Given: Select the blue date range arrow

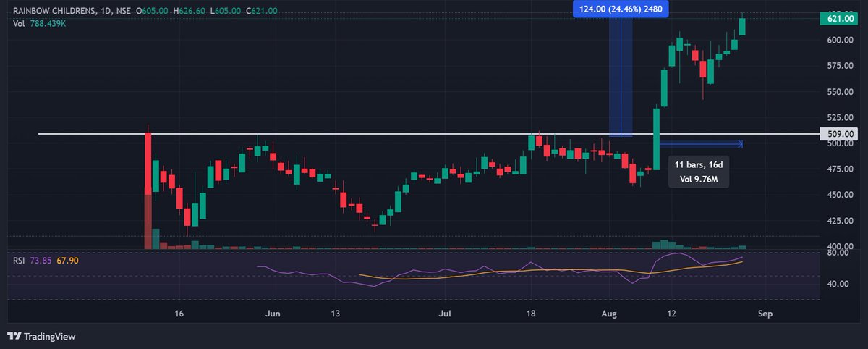Looking at the screenshot, I should coord(701,143).
